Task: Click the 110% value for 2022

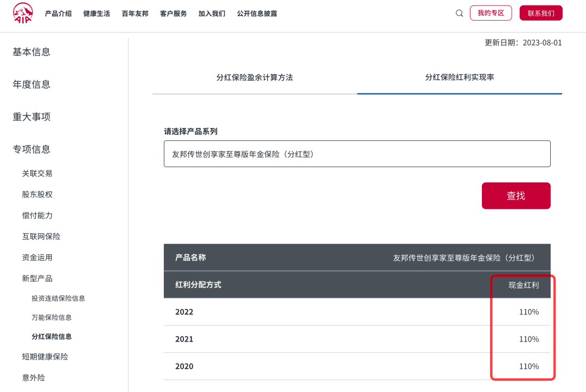Action: pyautogui.click(x=529, y=312)
